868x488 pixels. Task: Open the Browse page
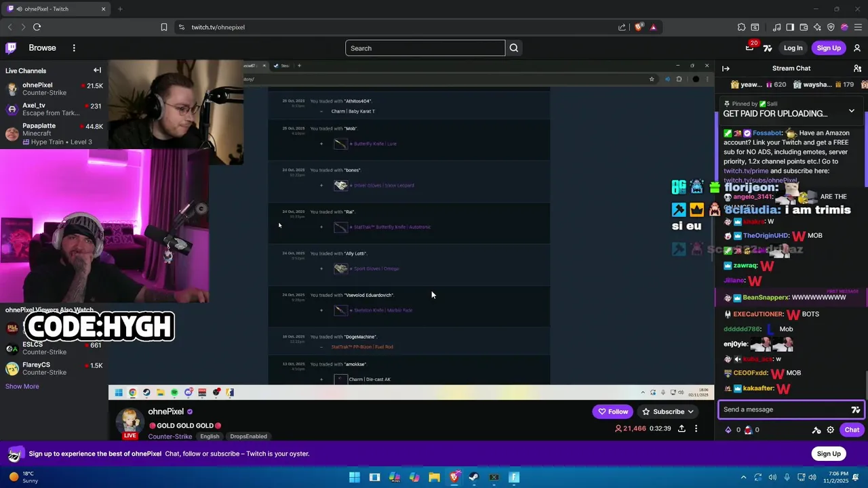click(42, 48)
